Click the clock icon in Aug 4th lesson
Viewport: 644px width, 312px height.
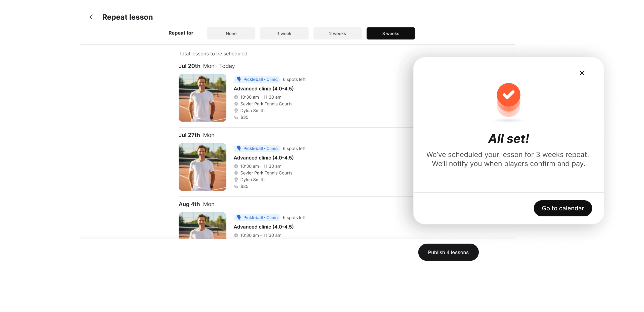pos(236,235)
